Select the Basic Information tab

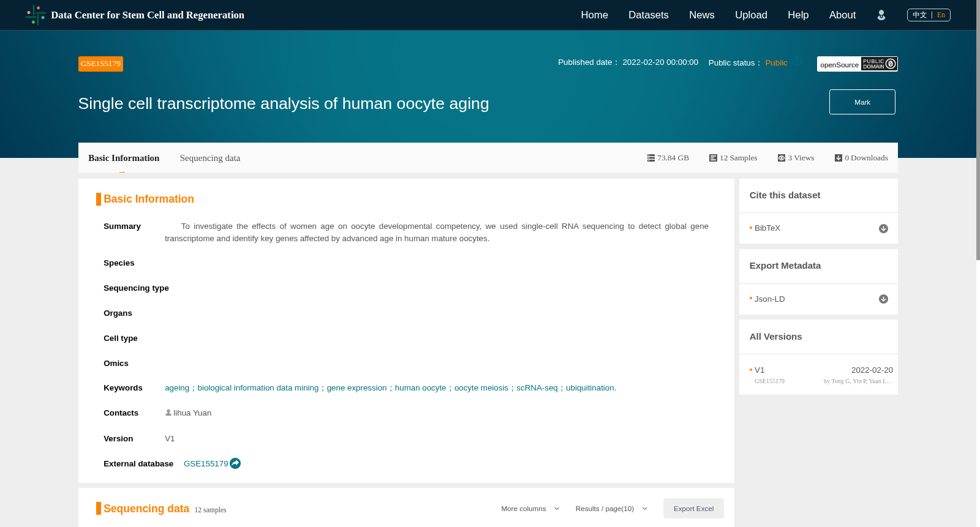pos(124,158)
